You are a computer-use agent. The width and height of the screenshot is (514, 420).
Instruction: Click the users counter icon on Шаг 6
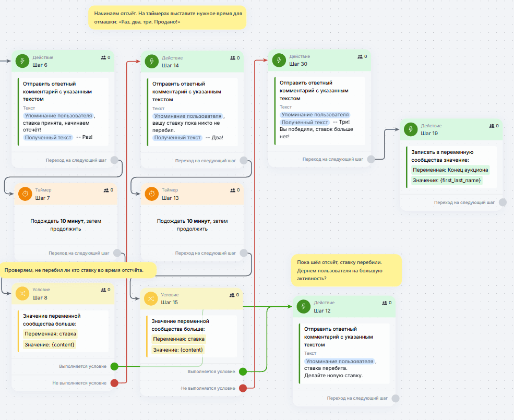click(104, 57)
